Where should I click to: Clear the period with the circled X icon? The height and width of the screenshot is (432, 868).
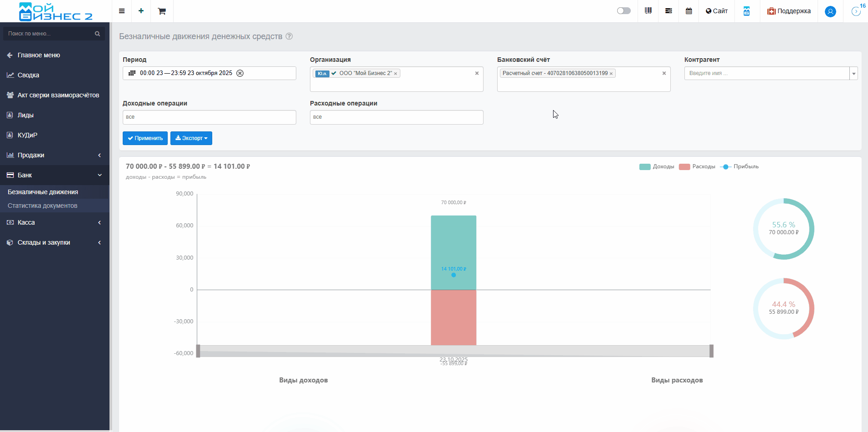240,73
